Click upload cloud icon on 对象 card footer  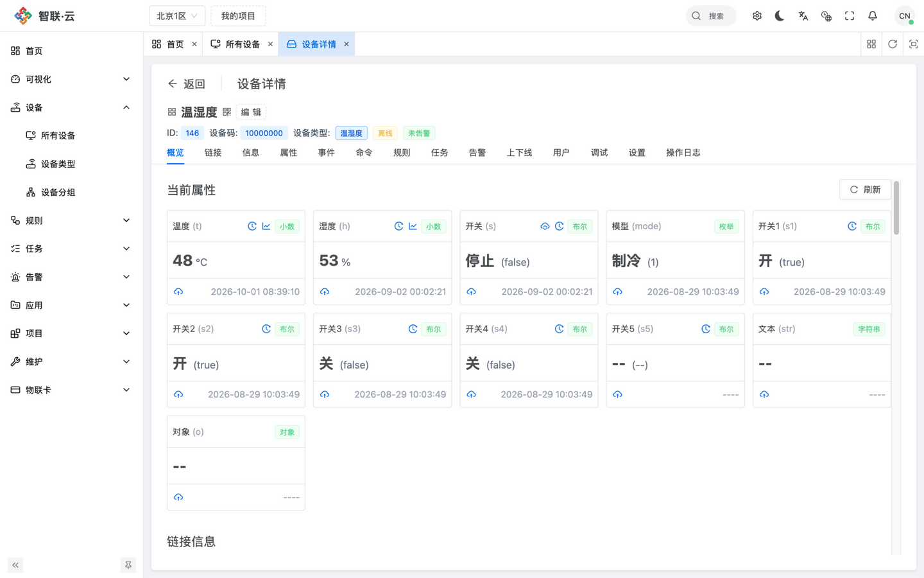click(178, 497)
